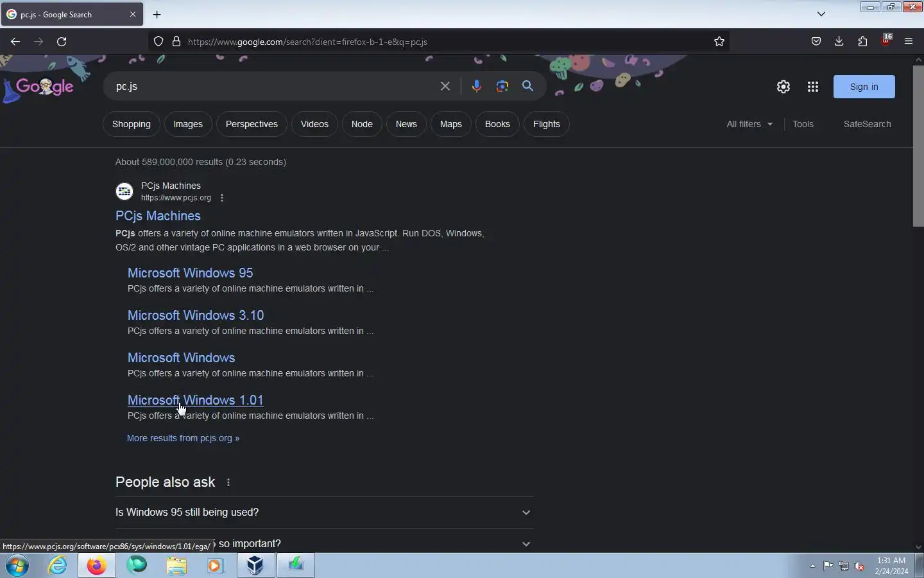The height and width of the screenshot is (578, 924).
Task: Open Windows Explorer folder in taskbar
Action: point(176,566)
